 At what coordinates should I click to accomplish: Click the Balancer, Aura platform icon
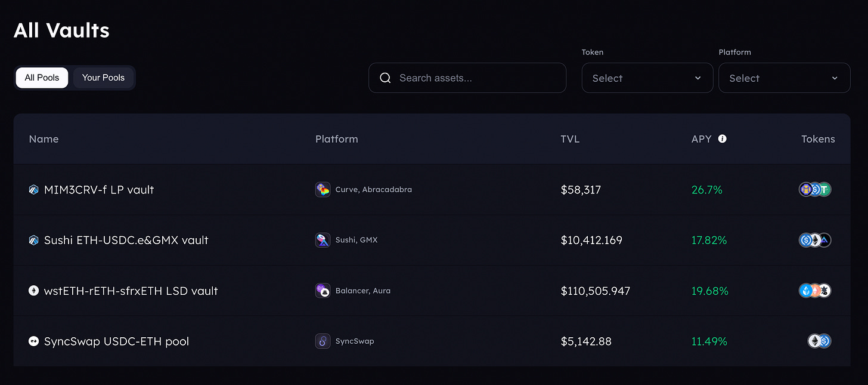pyautogui.click(x=323, y=291)
